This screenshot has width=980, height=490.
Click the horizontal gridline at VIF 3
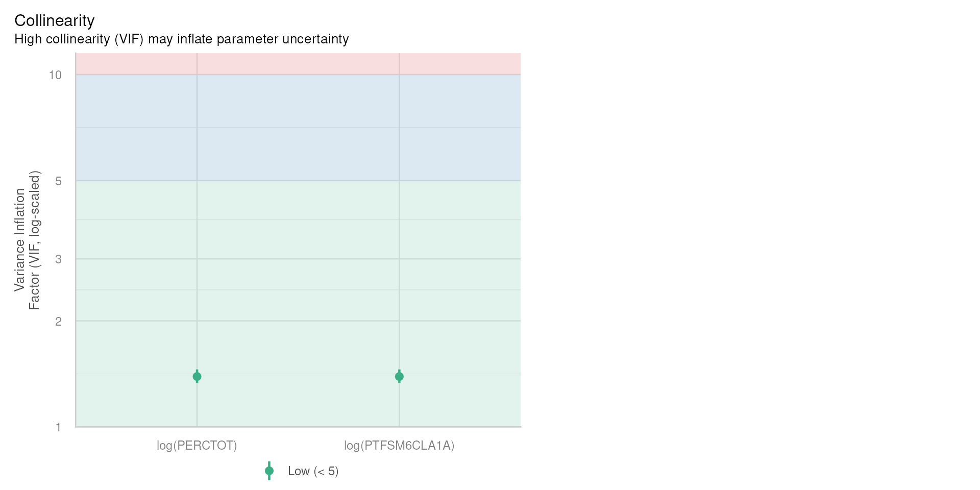(x=298, y=259)
